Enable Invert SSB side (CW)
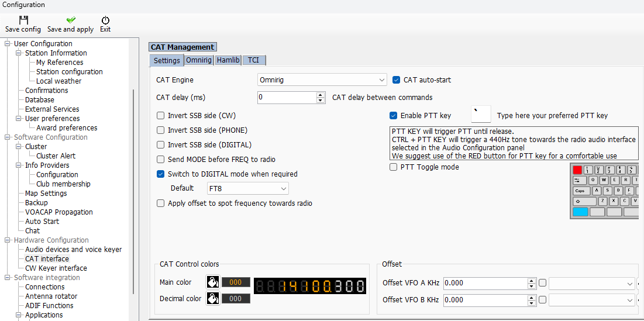Screen dimensions: 644x321 [x=161, y=115]
